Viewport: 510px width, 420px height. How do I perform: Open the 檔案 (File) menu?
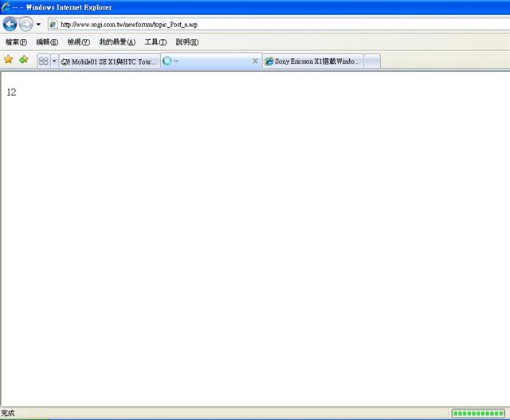(x=16, y=42)
